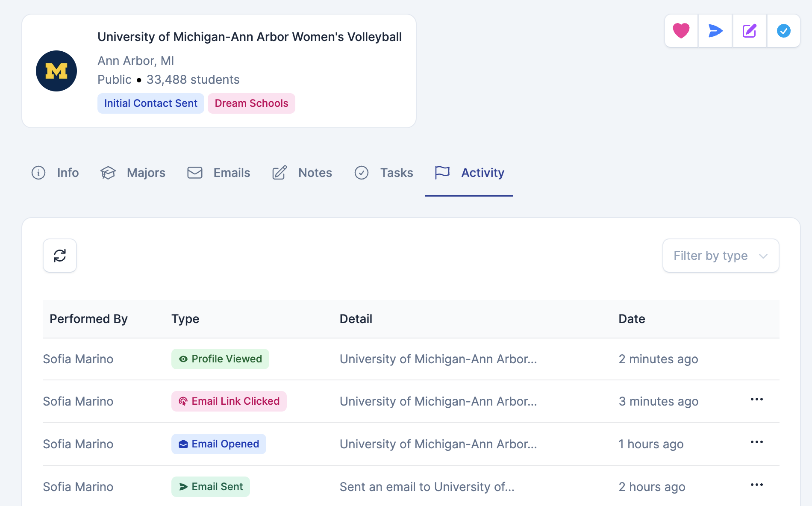
Task: Select the purple compose icon
Action: (749, 30)
